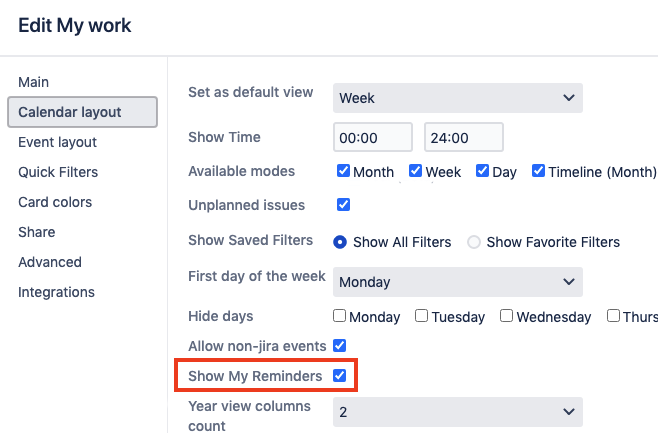The image size is (658, 433).
Task: Switch to Card colors settings
Action: coord(55,202)
